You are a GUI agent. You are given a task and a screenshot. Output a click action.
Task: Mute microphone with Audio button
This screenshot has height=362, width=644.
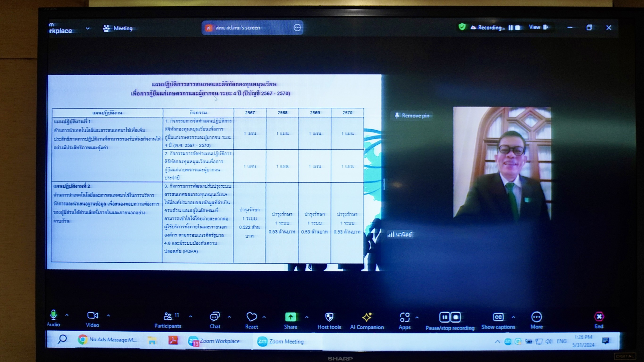point(53,318)
